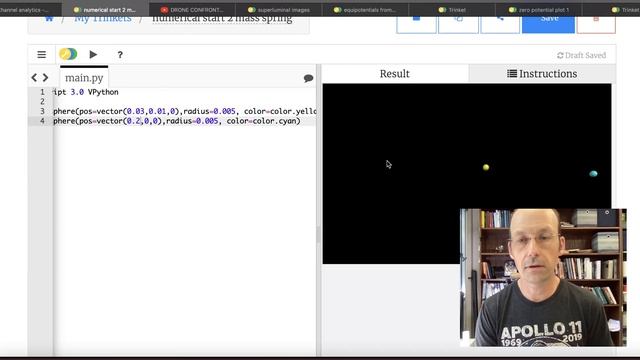Click the first outlined button left of copy

point(416,24)
